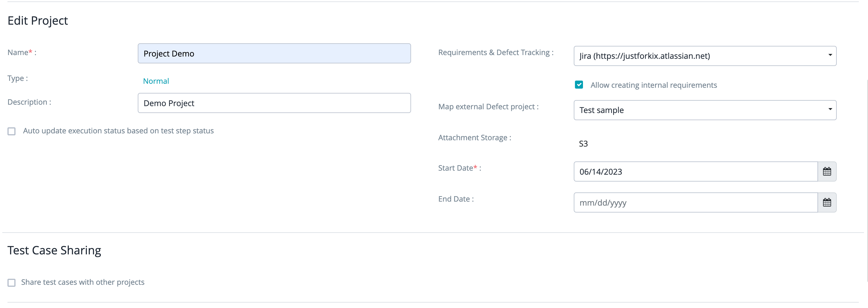This screenshot has width=868, height=308.
Task: Expand the Map external Defect project dropdown
Action: click(x=705, y=110)
